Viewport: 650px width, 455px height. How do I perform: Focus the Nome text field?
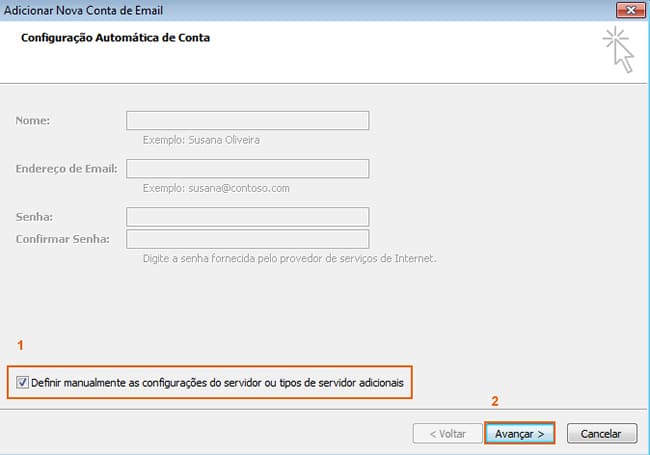247,120
